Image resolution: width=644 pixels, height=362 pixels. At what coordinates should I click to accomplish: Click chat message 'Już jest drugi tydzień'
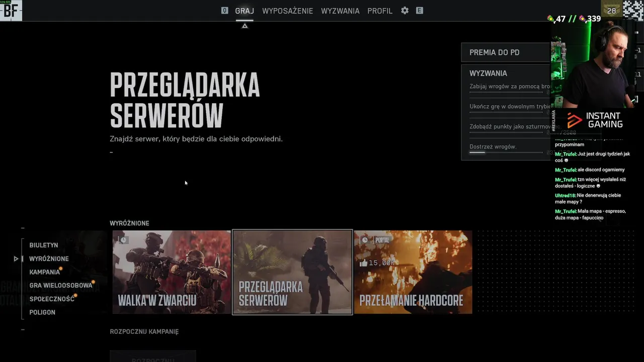pyautogui.click(x=592, y=157)
